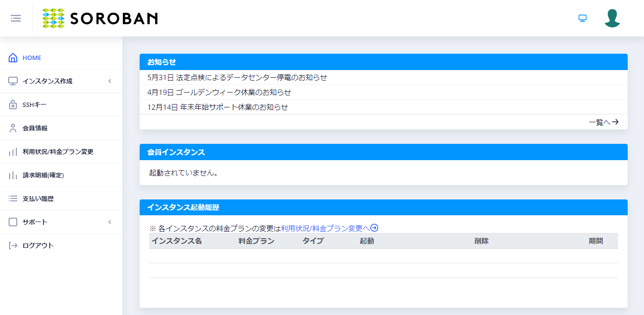Click the circled arrow icon after 料金プラン変更へ
The image size is (644, 315).
[375, 228]
